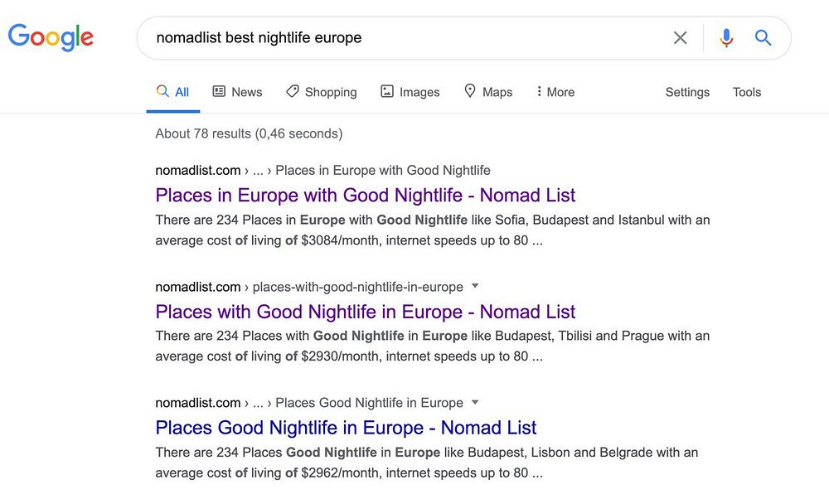Expand dropdown arrow beside third result's URL
829x504 pixels.
coord(475,402)
